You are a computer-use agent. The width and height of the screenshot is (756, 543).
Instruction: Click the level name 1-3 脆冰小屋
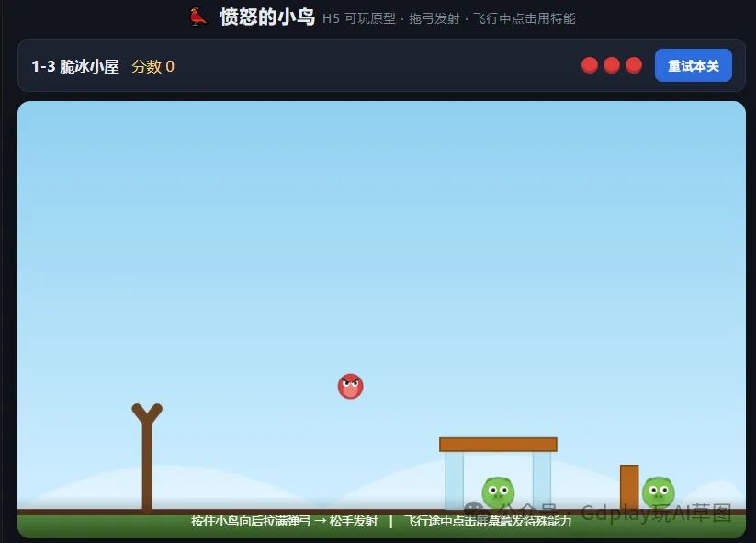click(x=75, y=66)
